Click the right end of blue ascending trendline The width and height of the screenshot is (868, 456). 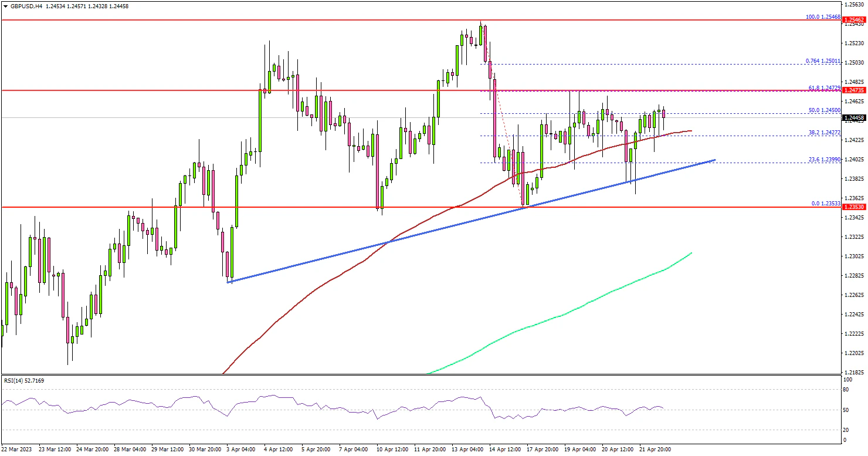pos(713,160)
